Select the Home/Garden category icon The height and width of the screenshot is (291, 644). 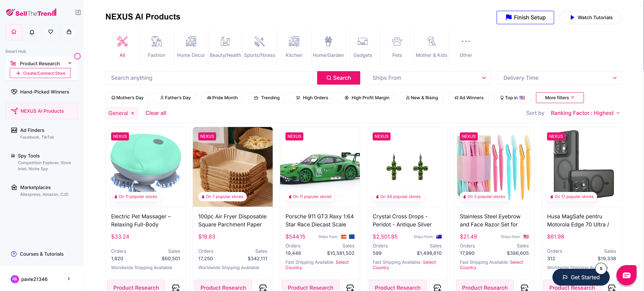pyautogui.click(x=328, y=42)
